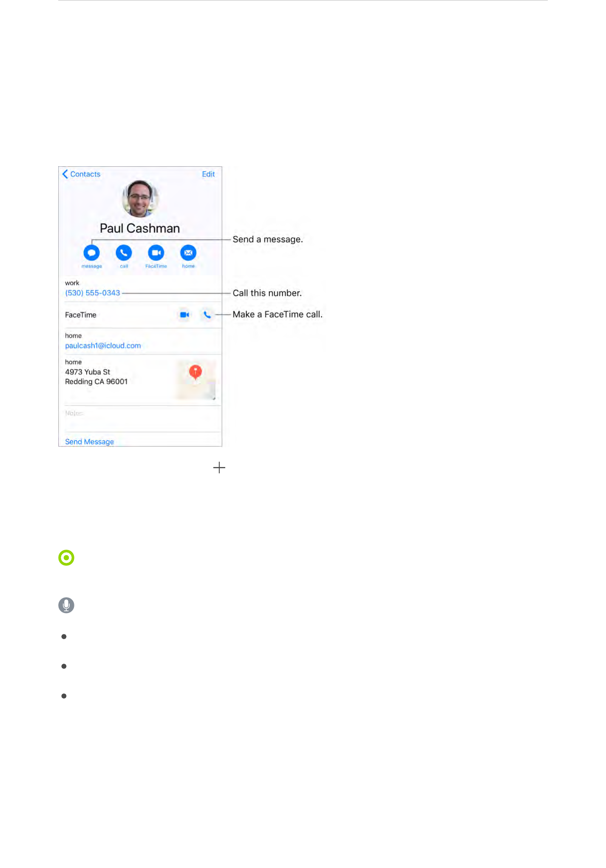Image resolution: width=606 pixels, height=868 pixels.
Task: Call work number (530) 555-0343
Action: point(93,293)
